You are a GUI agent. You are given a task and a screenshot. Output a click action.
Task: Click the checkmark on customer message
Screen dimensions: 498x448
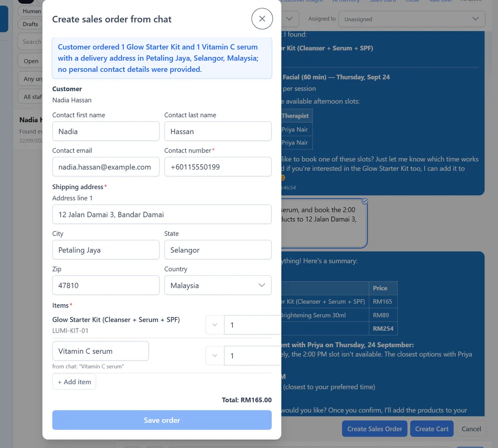click(x=365, y=201)
